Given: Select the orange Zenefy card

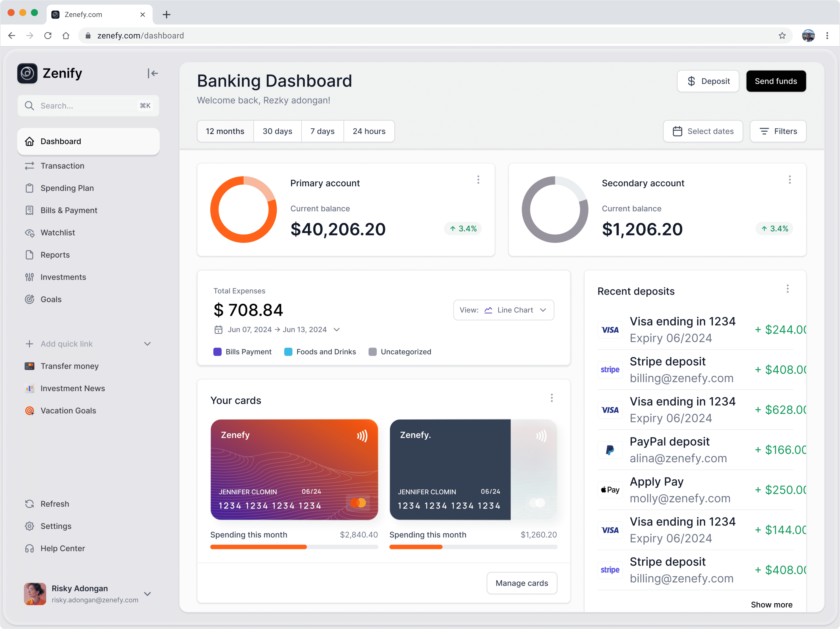Looking at the screenshot, I should [294, 469].
